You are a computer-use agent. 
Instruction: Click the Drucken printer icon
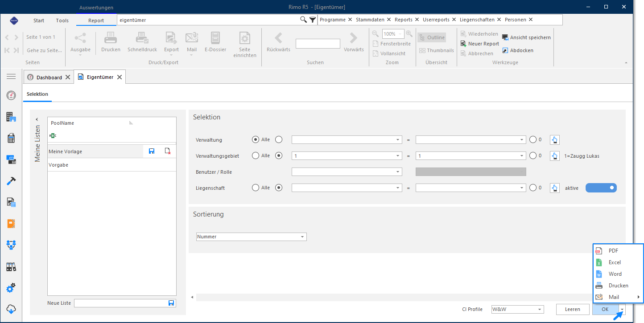click(111, 38)
